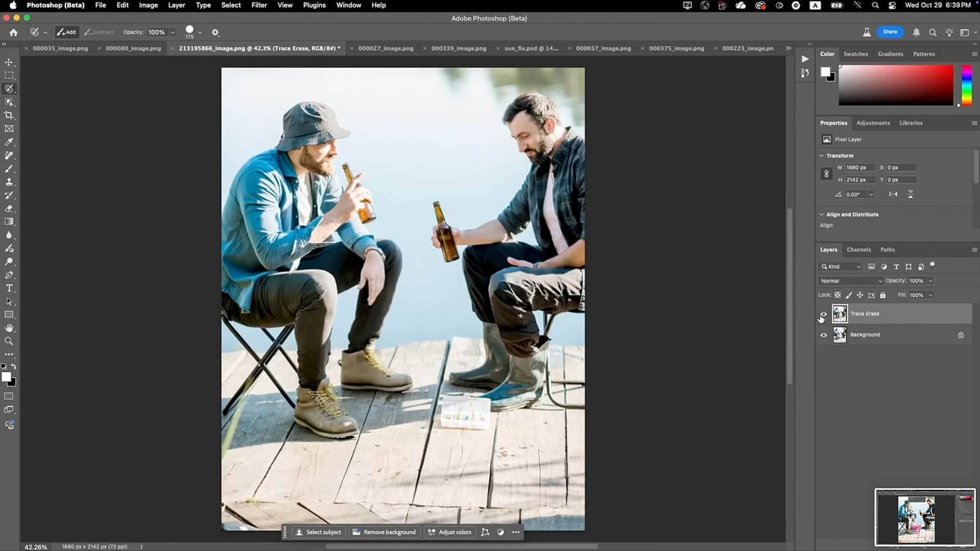Viewport: 980px width, 551px height.
Task: Select the Eyedropper tool
Action: 9,142
